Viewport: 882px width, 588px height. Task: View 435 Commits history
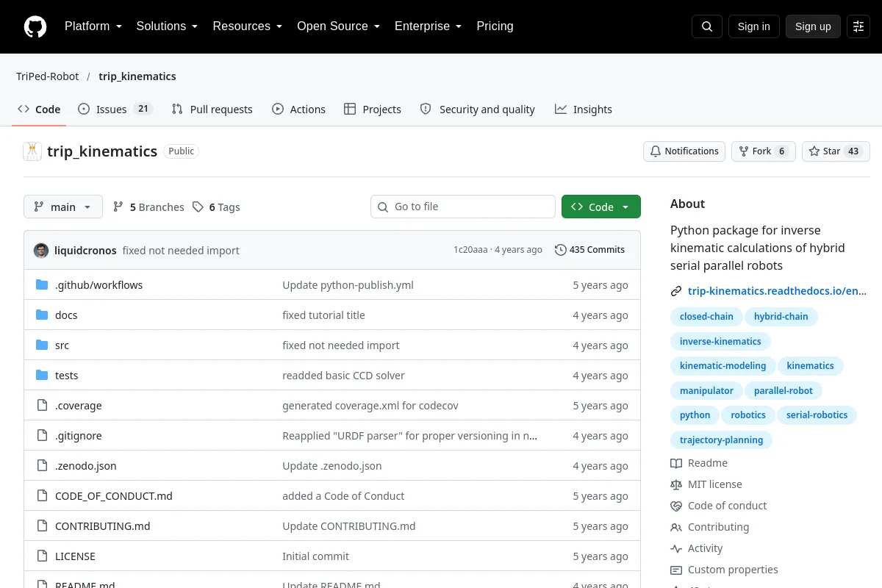pos(589,250)
